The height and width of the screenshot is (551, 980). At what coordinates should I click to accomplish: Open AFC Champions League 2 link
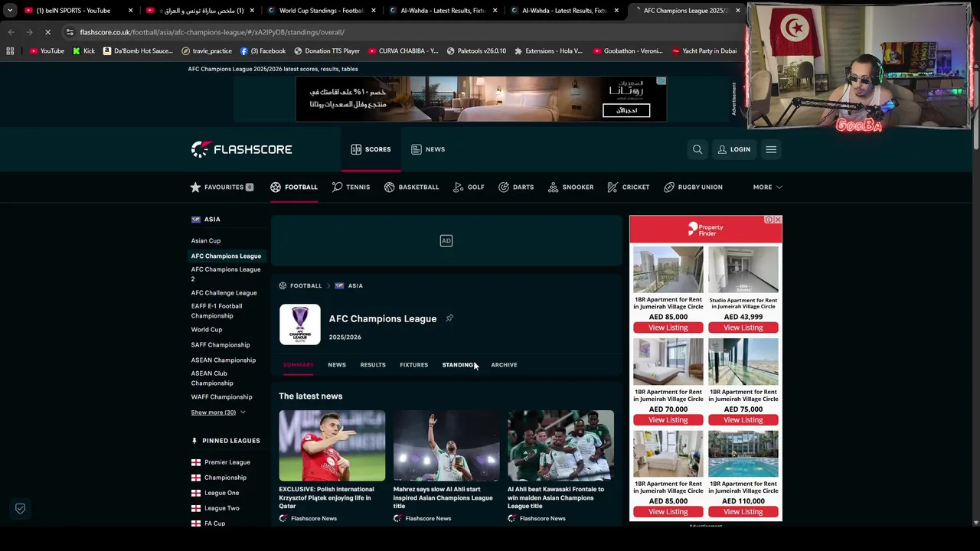(226, 274)
